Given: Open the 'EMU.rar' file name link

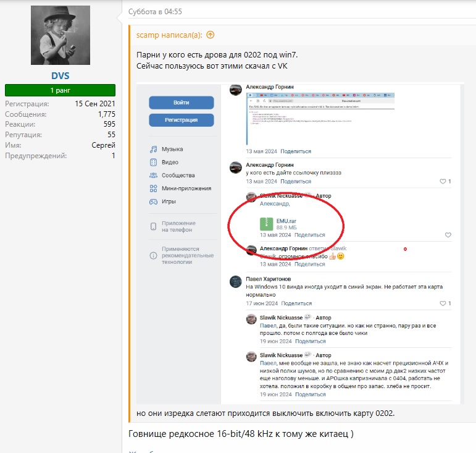Looking at the screenshot, I should coord(286,221).
